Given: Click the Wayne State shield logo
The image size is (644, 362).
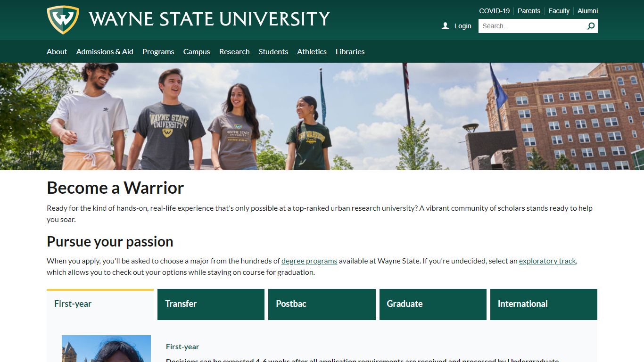Looking at the screenshot, I should [x=63, y=19].
